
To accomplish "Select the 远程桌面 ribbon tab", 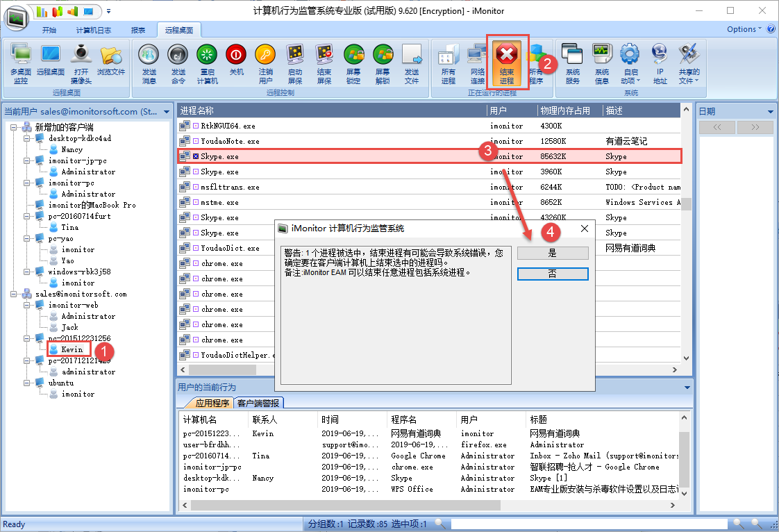I will pyautogui.click(x=179, y=31).
